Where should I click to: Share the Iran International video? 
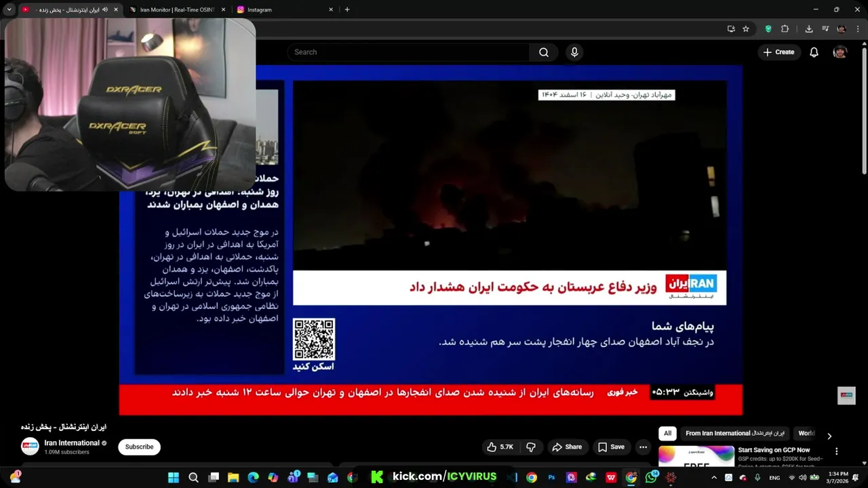tap(567, 447)
